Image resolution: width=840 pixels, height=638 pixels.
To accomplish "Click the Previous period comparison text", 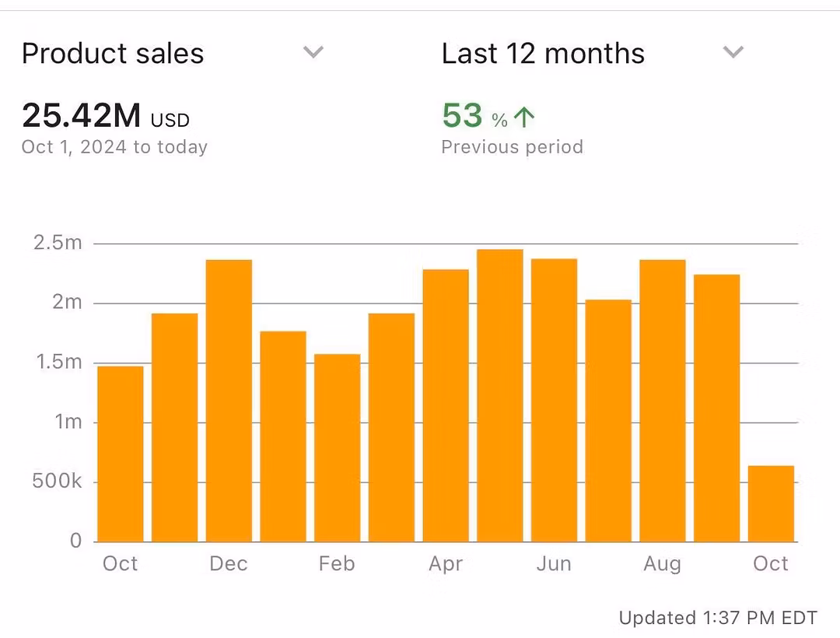I will click(x=512, y=147).
